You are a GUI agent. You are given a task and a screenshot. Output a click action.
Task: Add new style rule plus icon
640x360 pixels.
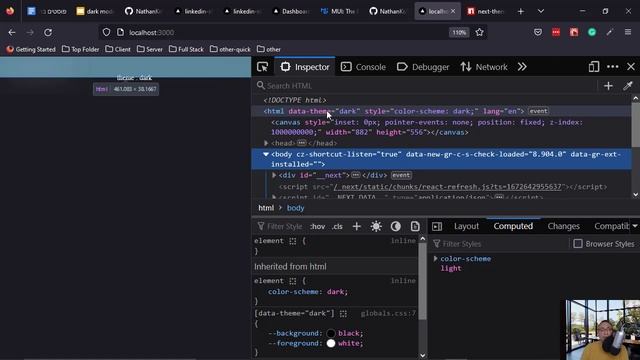coord(356,227)
